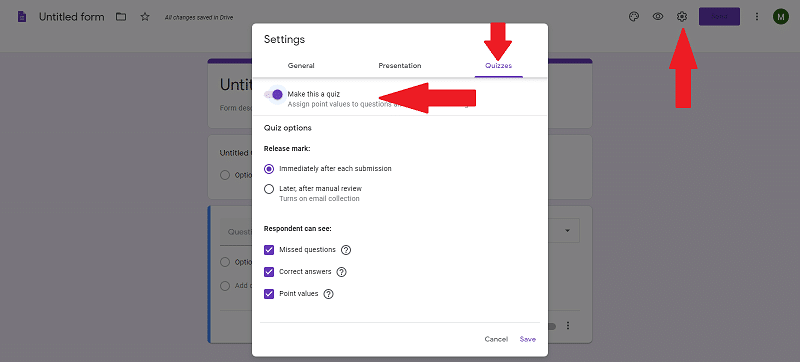Show help for Correct answers

click(x=342, y=272)
